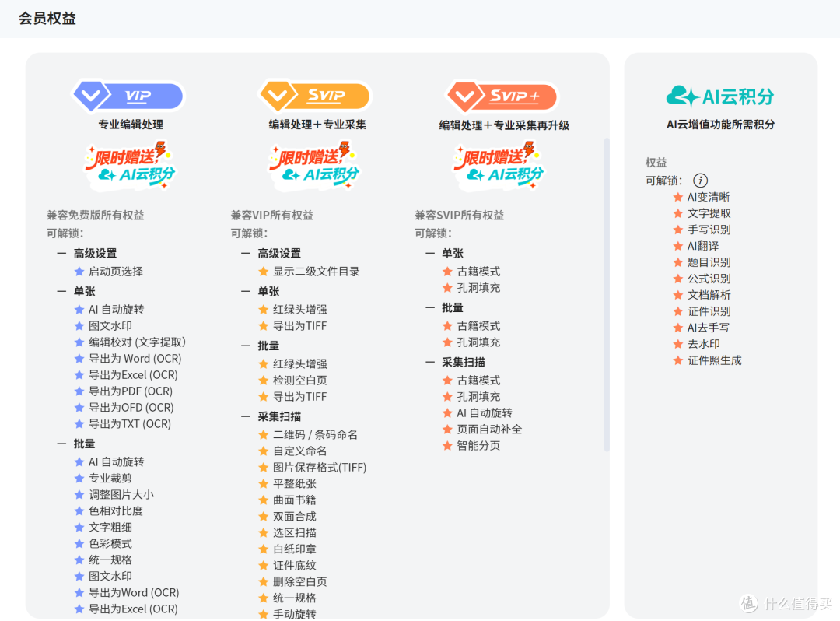This screenshot has width=840, height=621.
Task: Click the star beside 检测空白页
Action: 264,381
